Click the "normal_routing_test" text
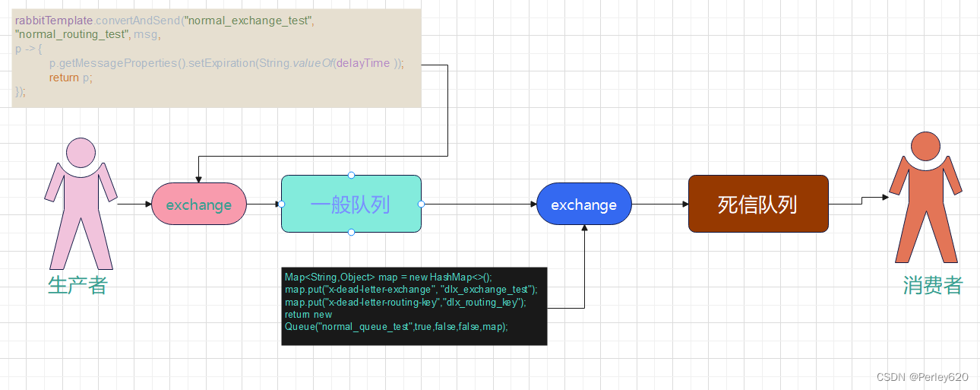Viewport: 980px width, 390px height. (x=71, y=34)
